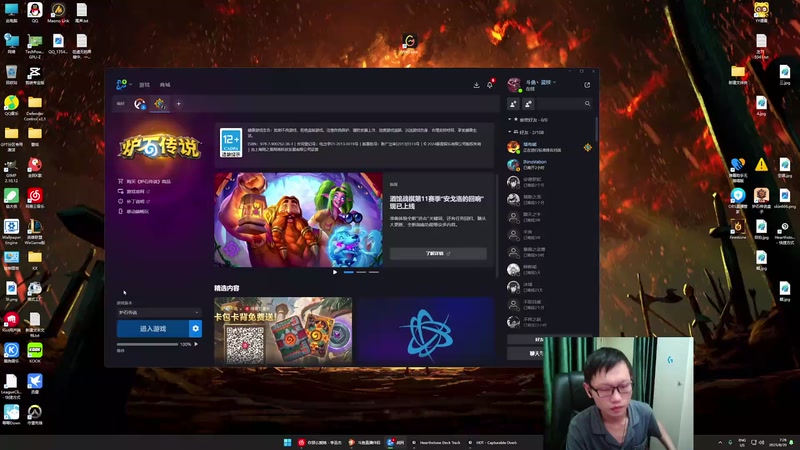This screenshot has width=800, height=450.
Task: Expand the game version dropdown
Action: point(159,312)
